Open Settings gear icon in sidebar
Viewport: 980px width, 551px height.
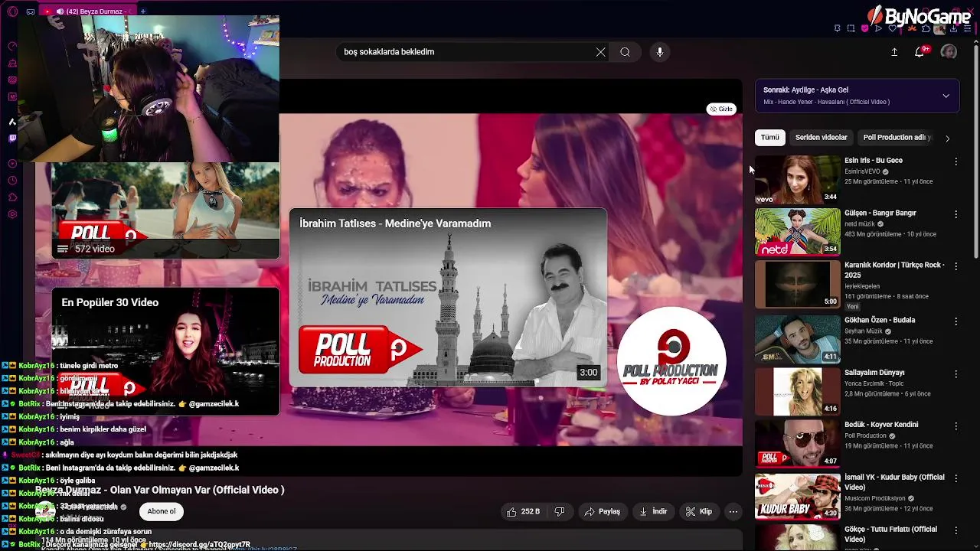[12, 214]
